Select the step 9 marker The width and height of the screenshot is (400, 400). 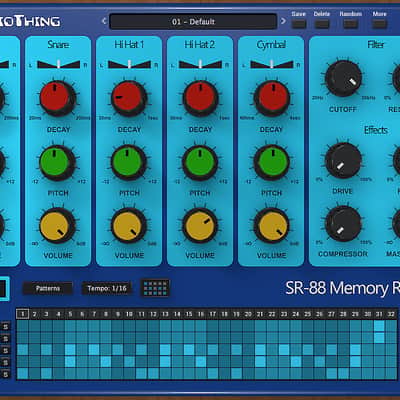pyautogui.click(x=118, y=314)
